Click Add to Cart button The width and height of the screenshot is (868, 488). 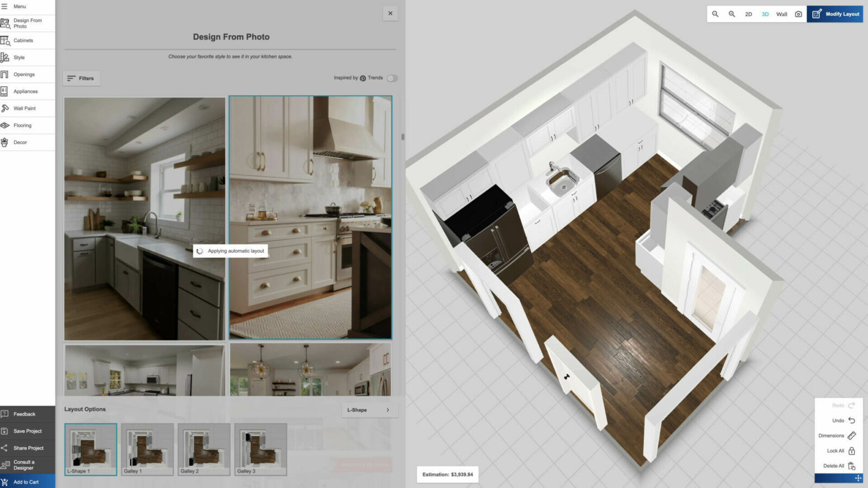coord(27,481)
